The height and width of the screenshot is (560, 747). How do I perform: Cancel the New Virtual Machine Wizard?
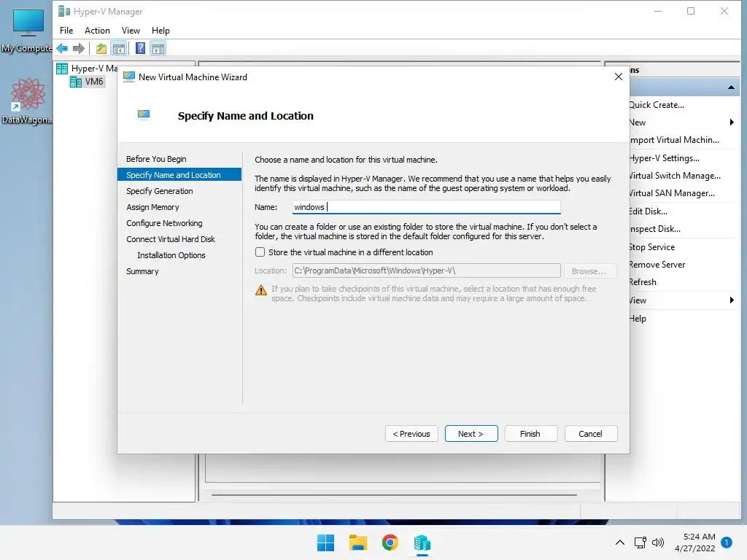[591, 433]
